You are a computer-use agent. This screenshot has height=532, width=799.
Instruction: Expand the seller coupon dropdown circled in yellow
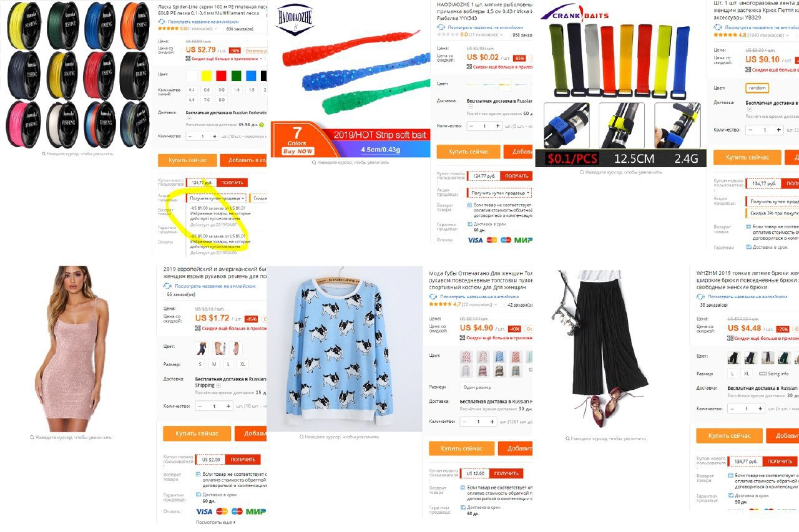pos(217,198)
